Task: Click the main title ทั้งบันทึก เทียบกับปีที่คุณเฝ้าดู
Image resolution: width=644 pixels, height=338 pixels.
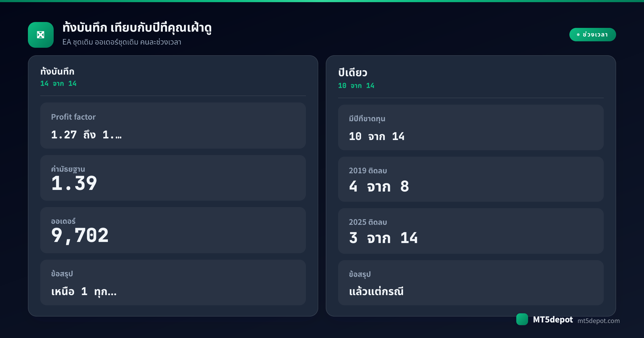Action: [x=137, y=28]
